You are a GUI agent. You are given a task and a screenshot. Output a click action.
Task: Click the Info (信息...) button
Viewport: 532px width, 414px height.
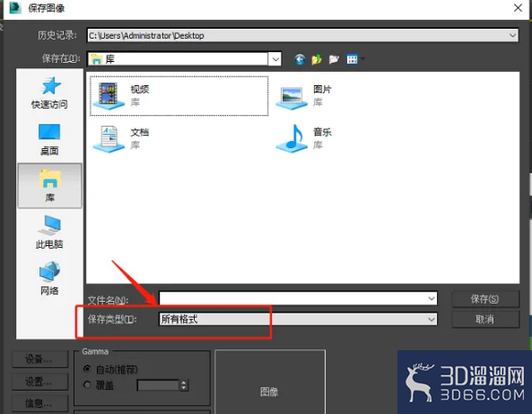coord(40,403)
